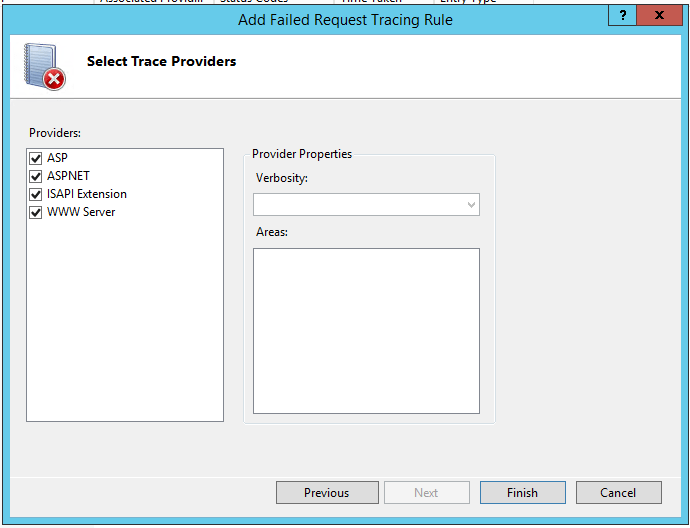Image resolution: width=690 pixels, height=528 pixels.
Task: Click the Add Failed Request Tracing Rule title bar
Action: tap(345, 20)
